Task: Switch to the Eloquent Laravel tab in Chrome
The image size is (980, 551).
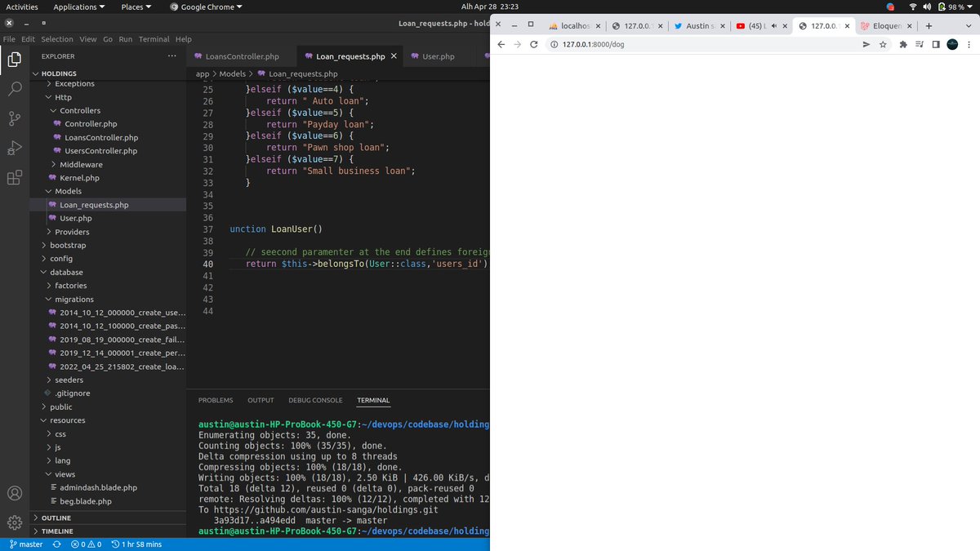Action: tap(885, 26)
